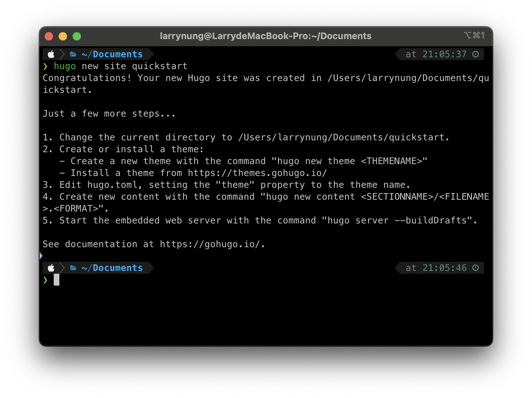
Task: Click step 2 'Create or install a theme:'
Action: (123, 149)
